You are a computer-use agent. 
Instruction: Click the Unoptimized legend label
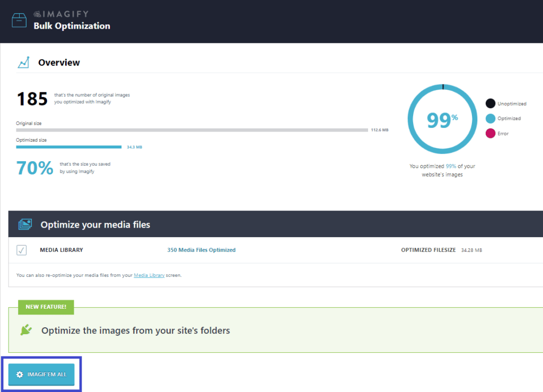(x=512, y=103)
